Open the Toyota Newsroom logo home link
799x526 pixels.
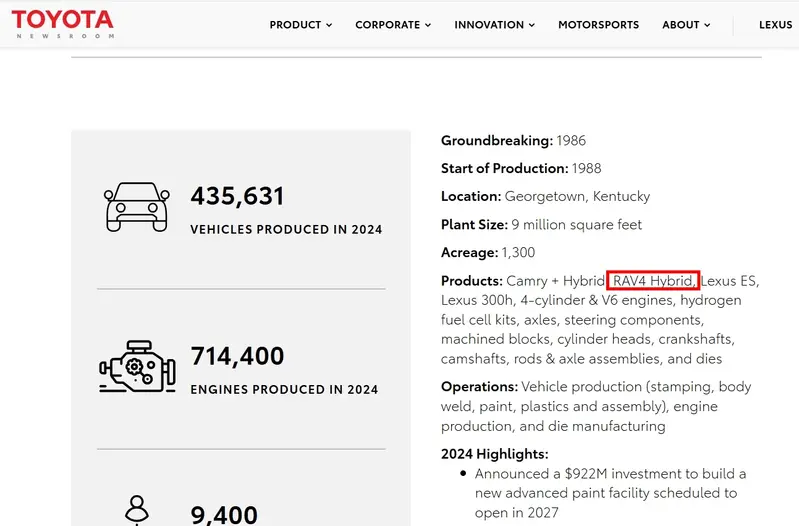coord(63,24)
